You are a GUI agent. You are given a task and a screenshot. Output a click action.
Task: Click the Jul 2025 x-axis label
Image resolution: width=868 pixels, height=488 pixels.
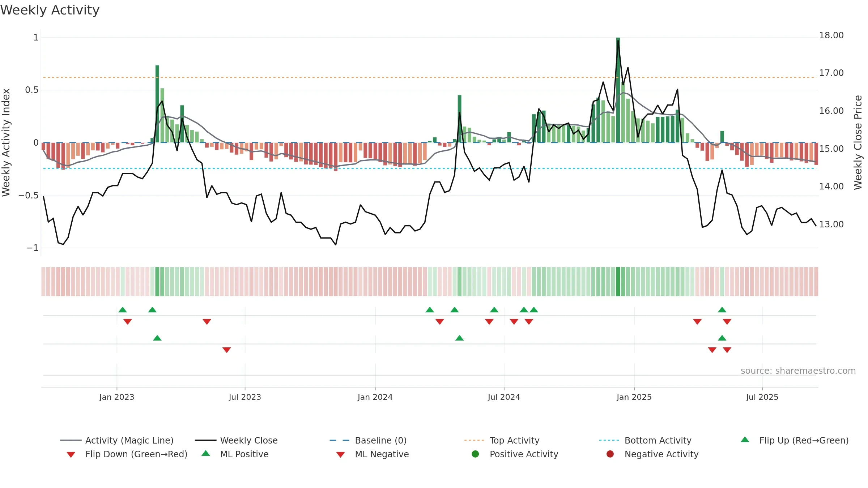coord(762,397)
